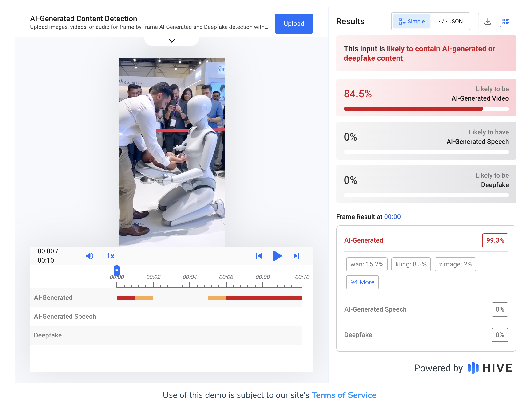
Task: Click the Upload button
Action: click(294, 23)
